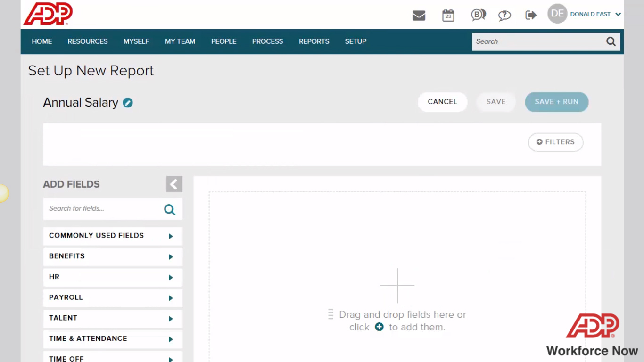644x362 pixels.
Task: Click the log out arrow icon
Action: 531,16
